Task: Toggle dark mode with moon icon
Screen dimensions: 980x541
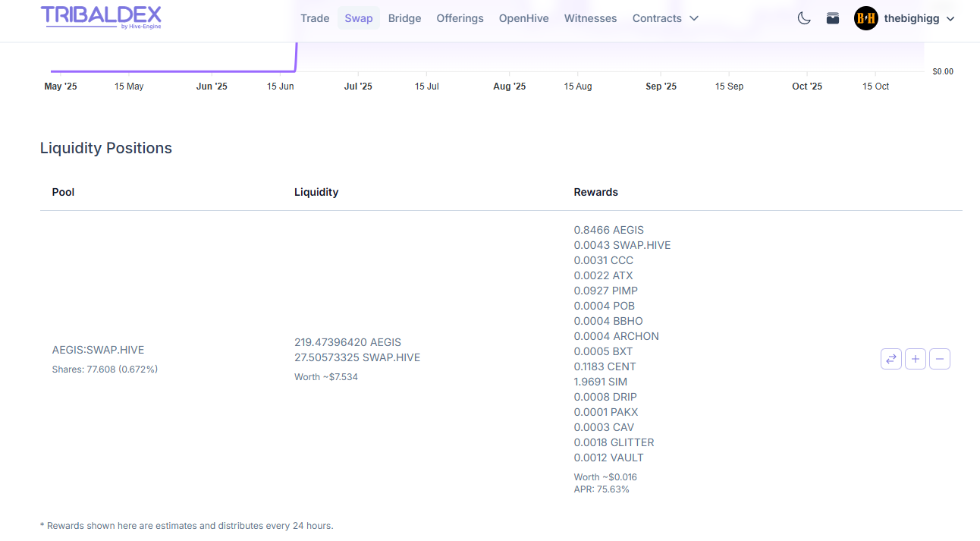Action: [804, 18]
